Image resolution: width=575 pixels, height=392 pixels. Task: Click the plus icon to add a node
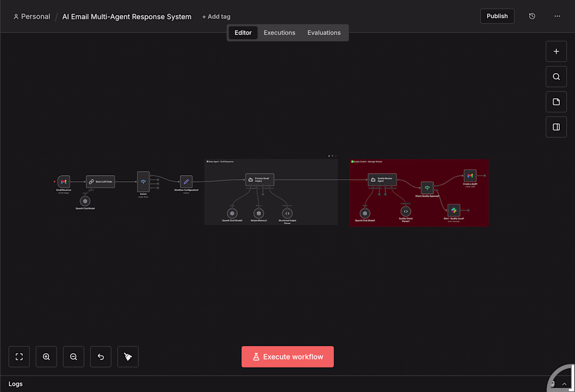556,51
